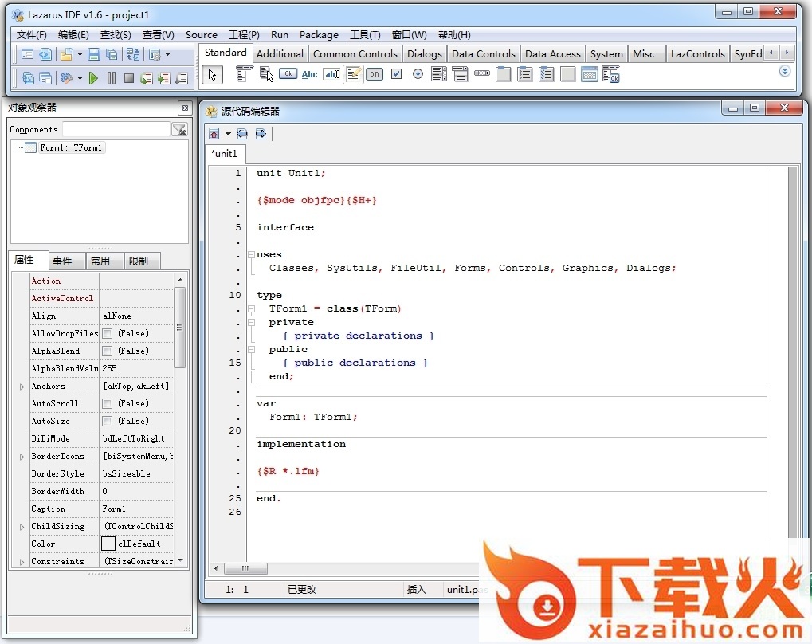Select the TRadioButton palette component
The height and width of the screenshot is (644, 812).
point(418,74)
